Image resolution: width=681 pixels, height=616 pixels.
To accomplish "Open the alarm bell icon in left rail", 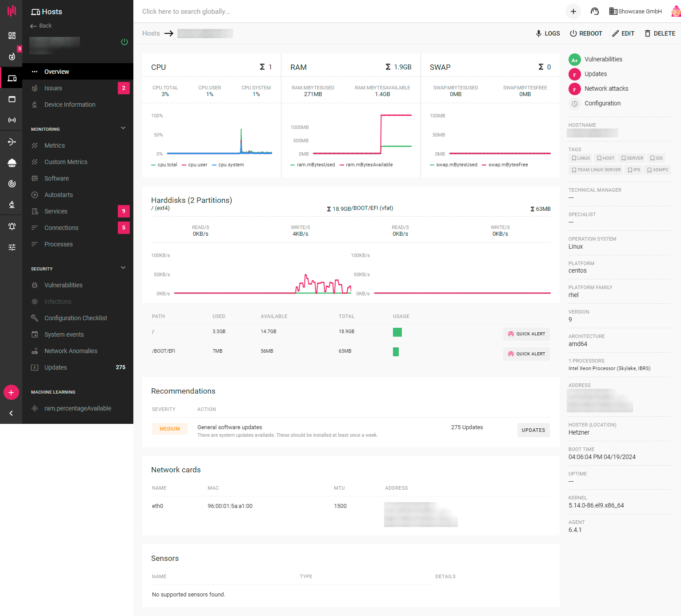I will tap(12, 226).
